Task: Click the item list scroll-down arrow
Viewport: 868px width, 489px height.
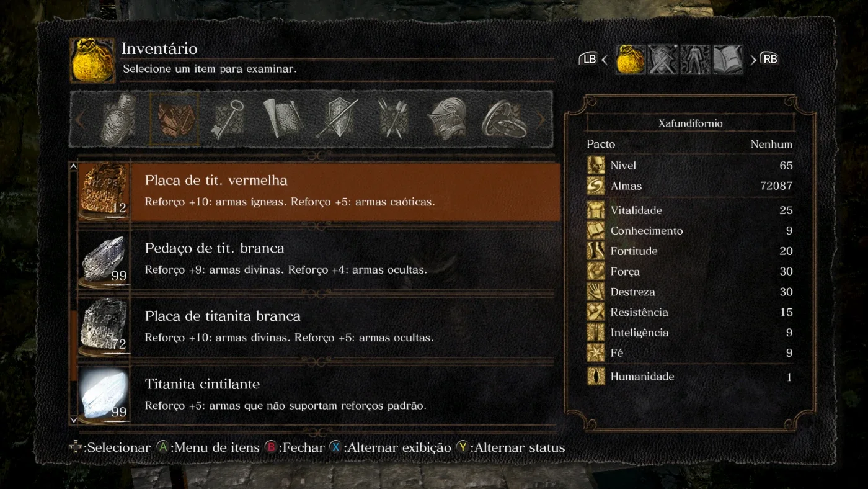Action: (73, 420)
